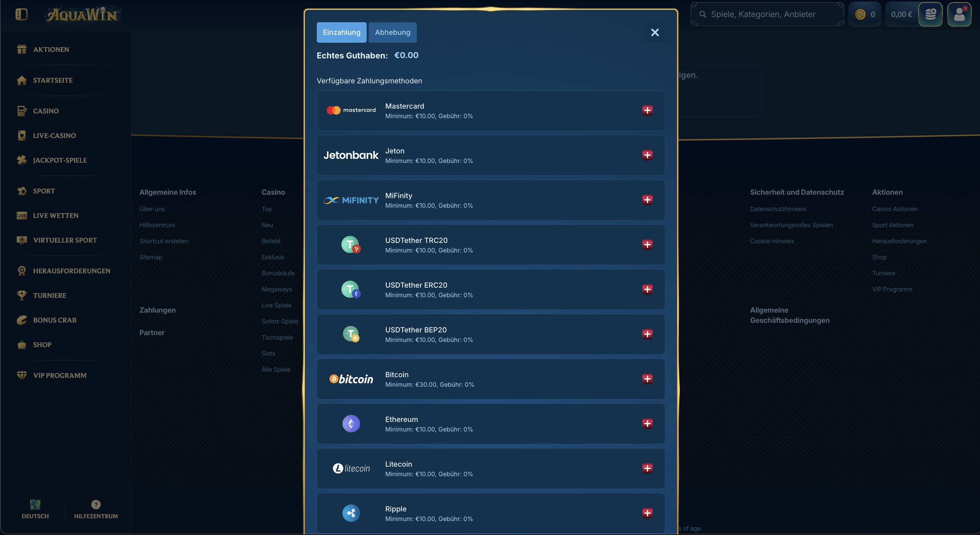Click the Litecoin logo
Screen dimensions: 980x535
click(x=351, y=468)
